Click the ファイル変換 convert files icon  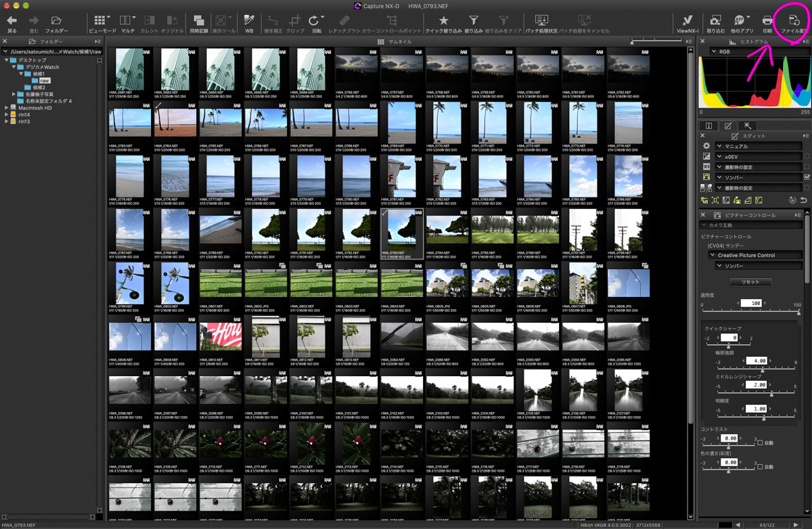point(794,20)
